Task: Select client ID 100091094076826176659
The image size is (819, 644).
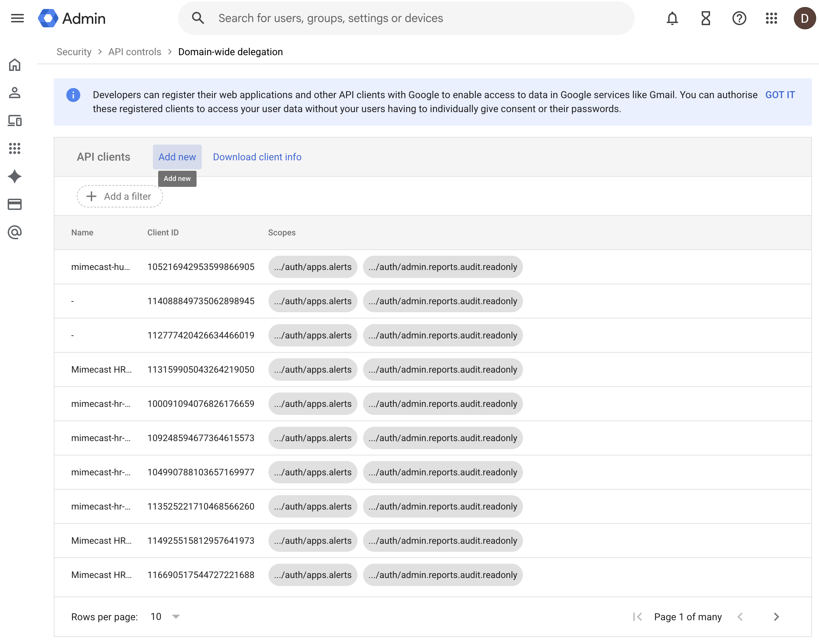Action: point(201,404)
